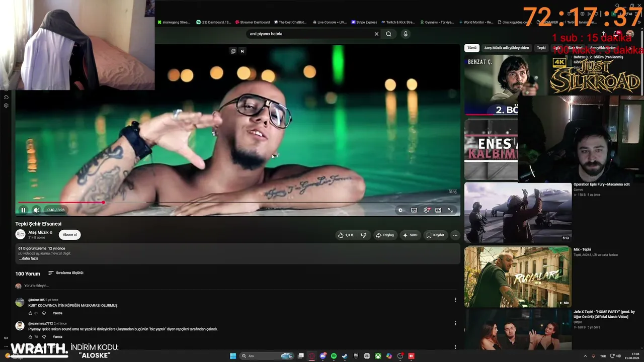Switch TUR keyboard language indicator
644x362 pixels.
point(603,356)
